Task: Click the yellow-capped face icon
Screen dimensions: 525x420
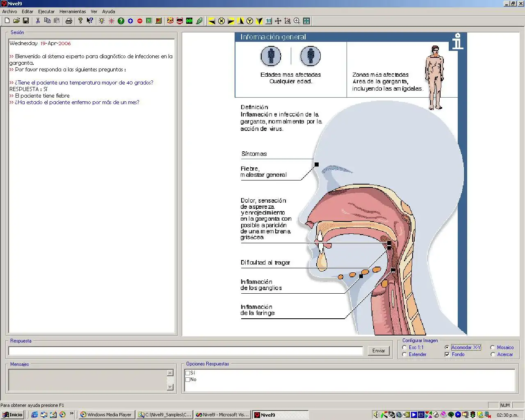Action: [170, 21]
